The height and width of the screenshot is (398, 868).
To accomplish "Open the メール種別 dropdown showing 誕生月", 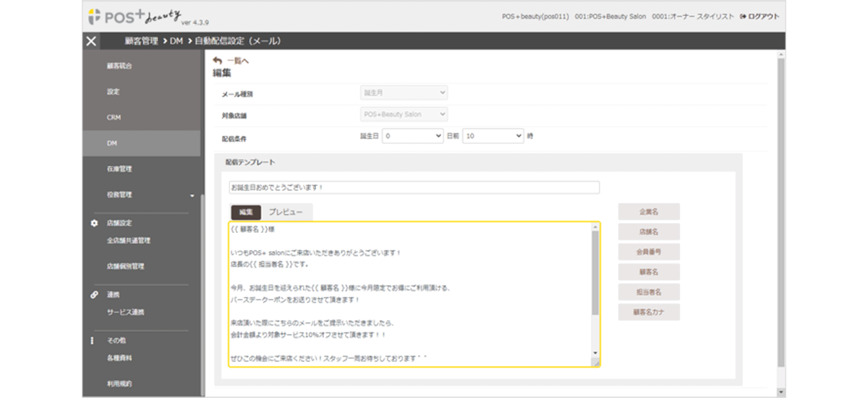I will (404, 93).
